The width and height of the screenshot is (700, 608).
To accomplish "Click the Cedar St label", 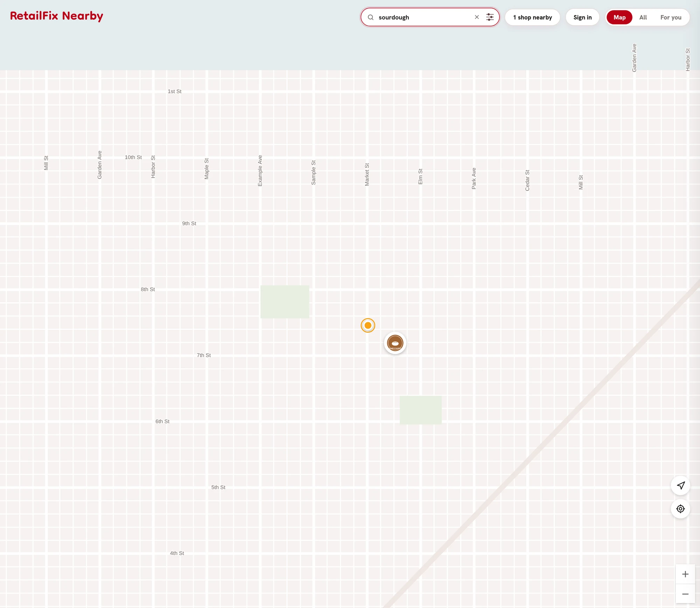I will pos(527,180).
